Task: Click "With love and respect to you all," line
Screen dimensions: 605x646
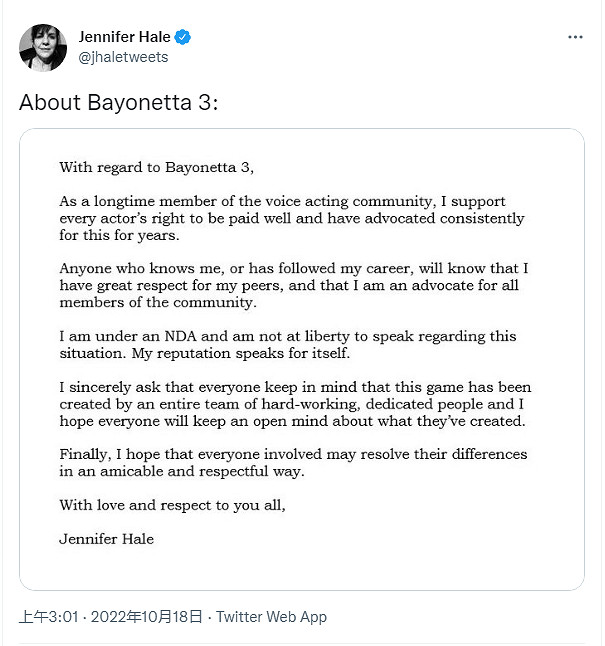Action: [x=172, y=505]
